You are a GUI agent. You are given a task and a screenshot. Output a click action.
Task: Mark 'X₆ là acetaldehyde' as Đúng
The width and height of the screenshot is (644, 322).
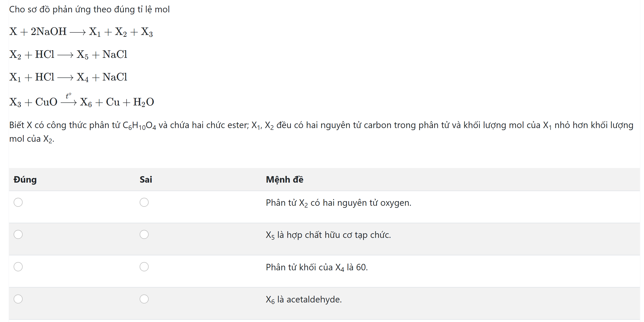pyautogui.click(x=18, y=299)
